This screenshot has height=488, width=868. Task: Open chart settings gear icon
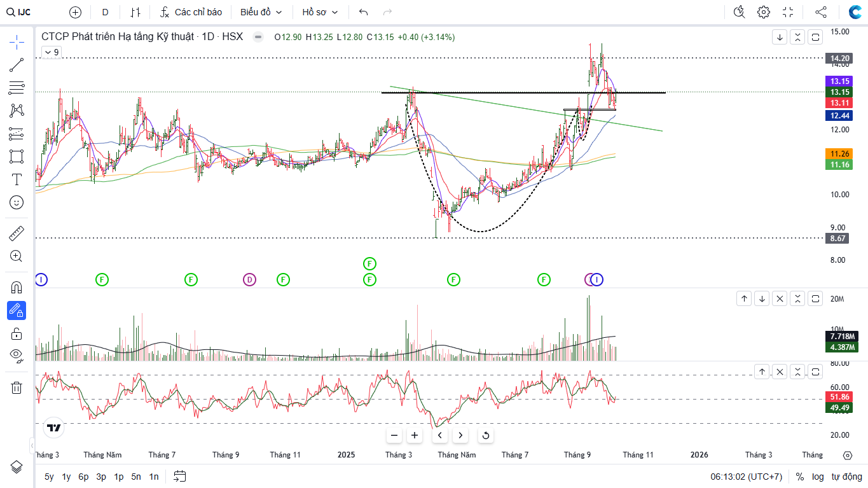pyautogui.click(x=764, y=12)
